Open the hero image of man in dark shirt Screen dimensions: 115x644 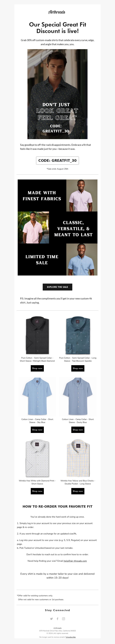pyautogui.click(x=57, y=94)
